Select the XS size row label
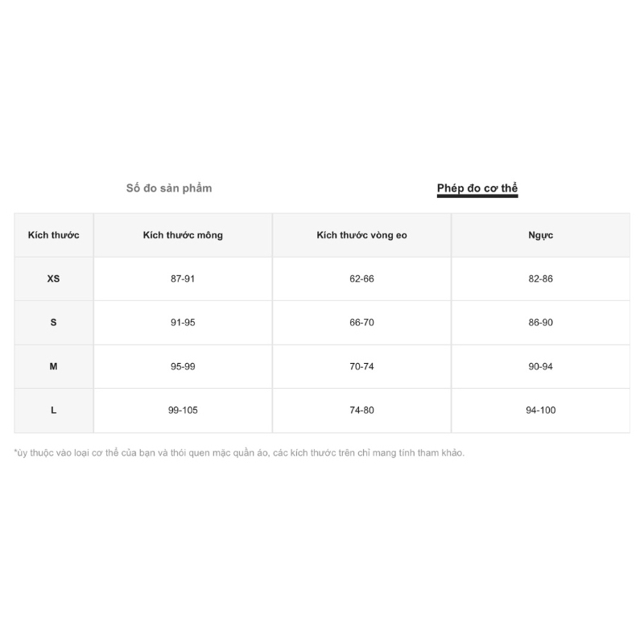The height and width of the screenshot is (644, 644). pyautogui.click(x=54, y=279)
